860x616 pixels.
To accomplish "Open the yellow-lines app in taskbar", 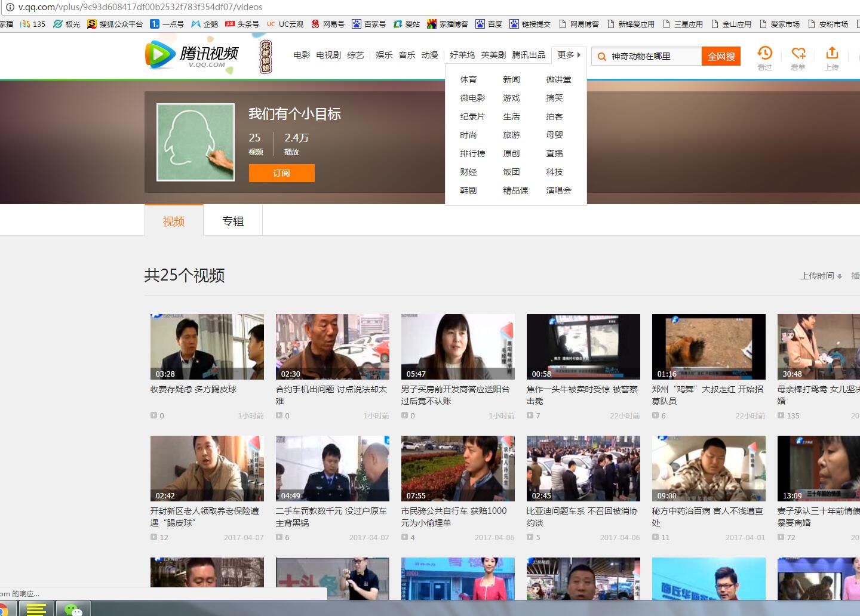I will pyautogui.click(x=36, y=609).
